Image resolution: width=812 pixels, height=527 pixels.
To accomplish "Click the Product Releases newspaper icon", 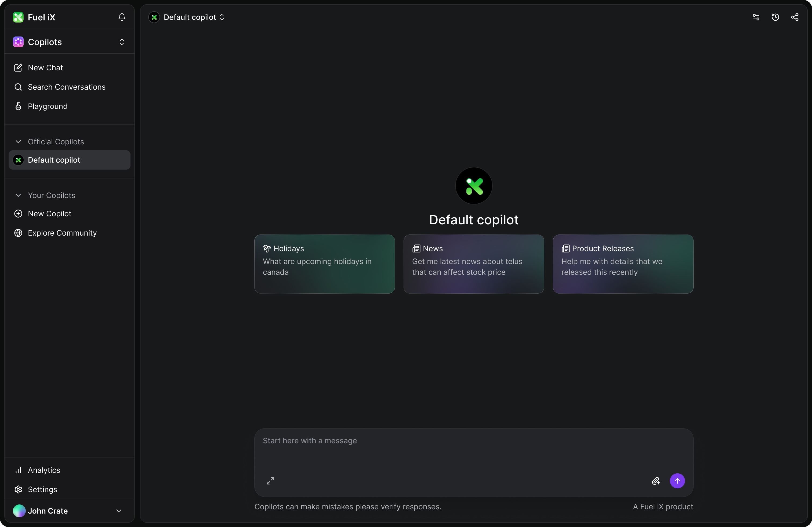I will [x=566, y=248].
